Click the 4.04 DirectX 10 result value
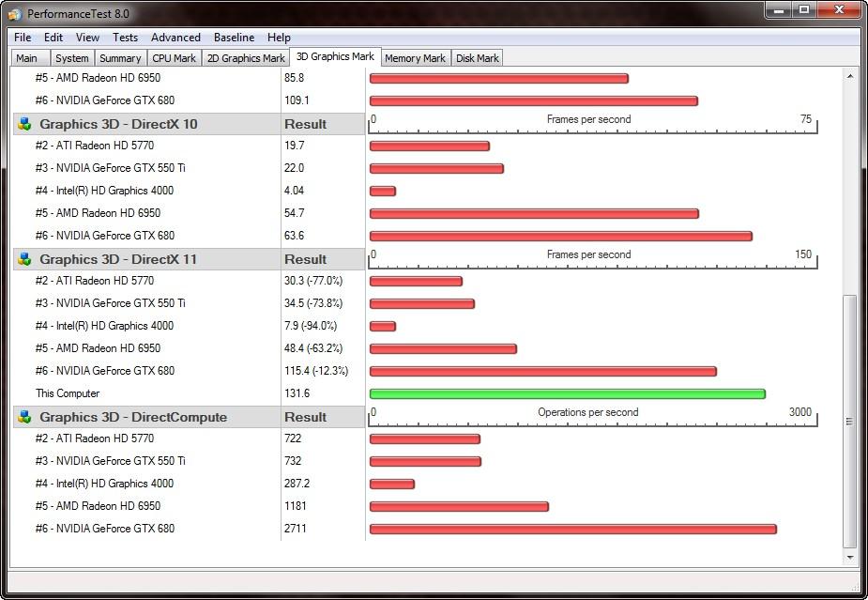Viewport: 868px width, 600px height. (x=294, y=191)
